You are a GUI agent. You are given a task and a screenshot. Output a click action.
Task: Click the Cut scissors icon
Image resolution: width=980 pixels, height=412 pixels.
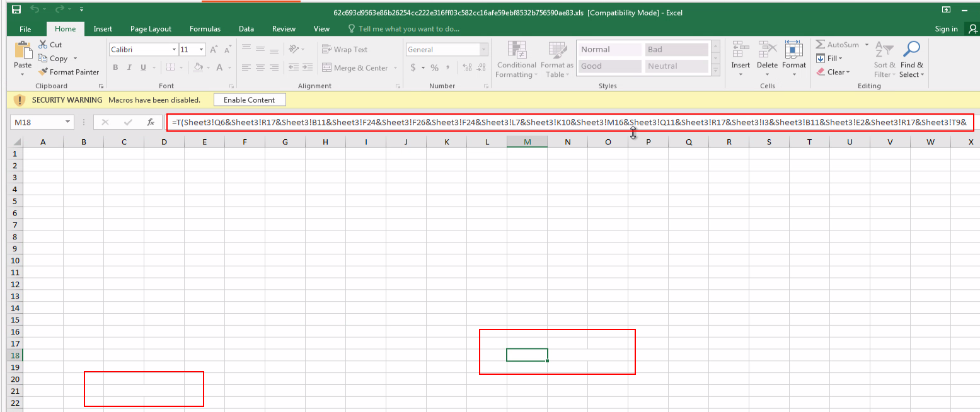click(43, 45)
